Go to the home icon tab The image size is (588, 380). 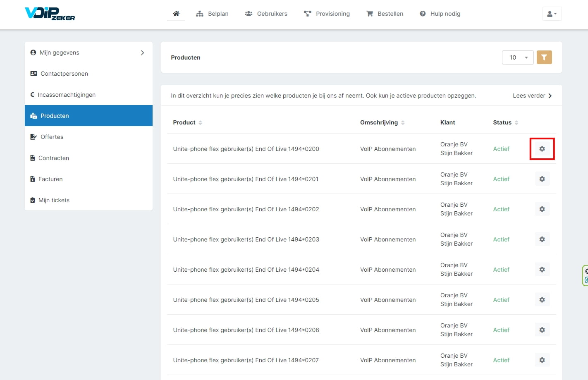pos(176,14)
